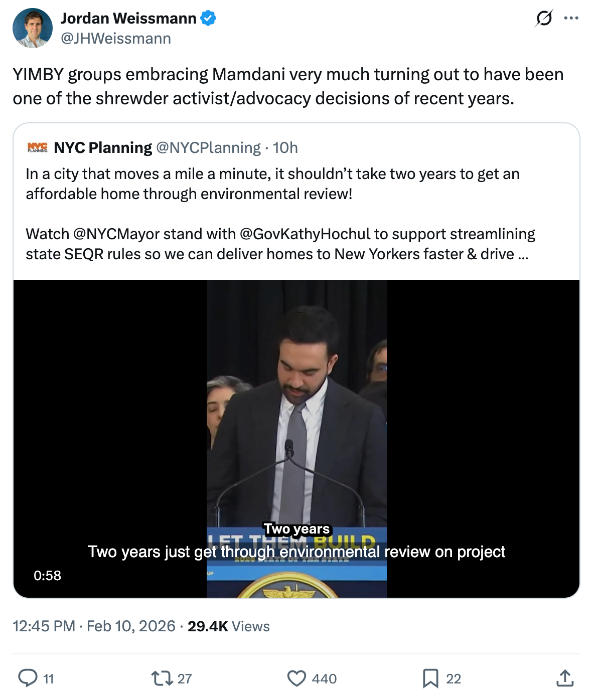The image size is (594, 700).
Task: Click the @NYCPlanning handle in quote
Action: pos(208,147)
